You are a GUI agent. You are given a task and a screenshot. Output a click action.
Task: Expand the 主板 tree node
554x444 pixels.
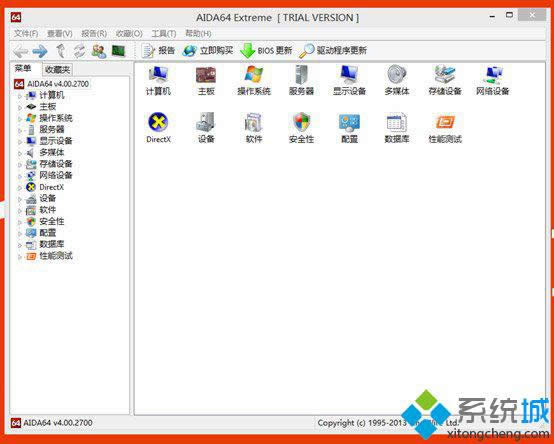coord(20,107)
